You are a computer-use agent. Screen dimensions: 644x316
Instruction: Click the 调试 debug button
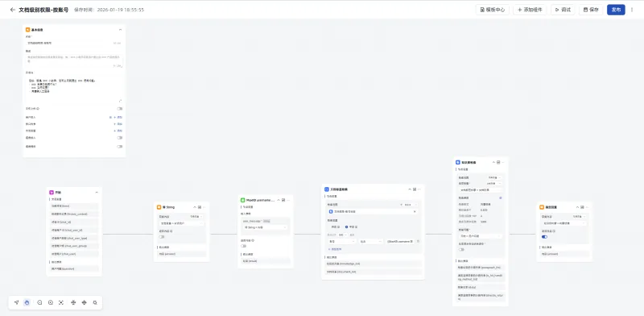coord(563,10)
